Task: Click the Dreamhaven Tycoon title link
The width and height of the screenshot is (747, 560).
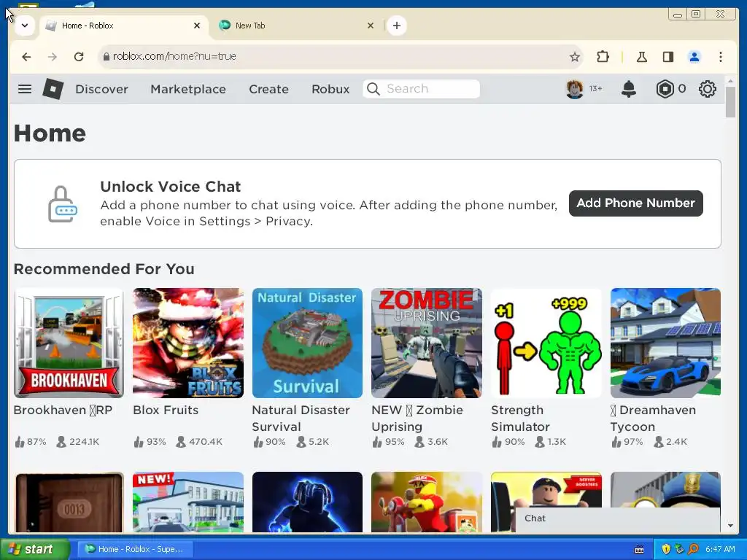Action: point(653,418)
